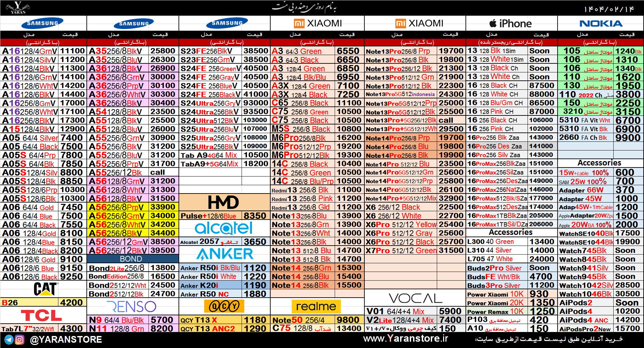This screenshot has width=644, height=348.
Task: Click the second Xiaomi logo header
Action: [419, 23]
